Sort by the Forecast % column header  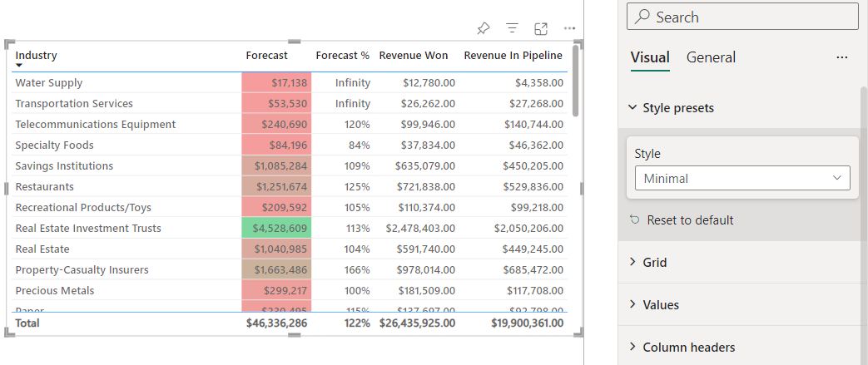tap(342, 56)
